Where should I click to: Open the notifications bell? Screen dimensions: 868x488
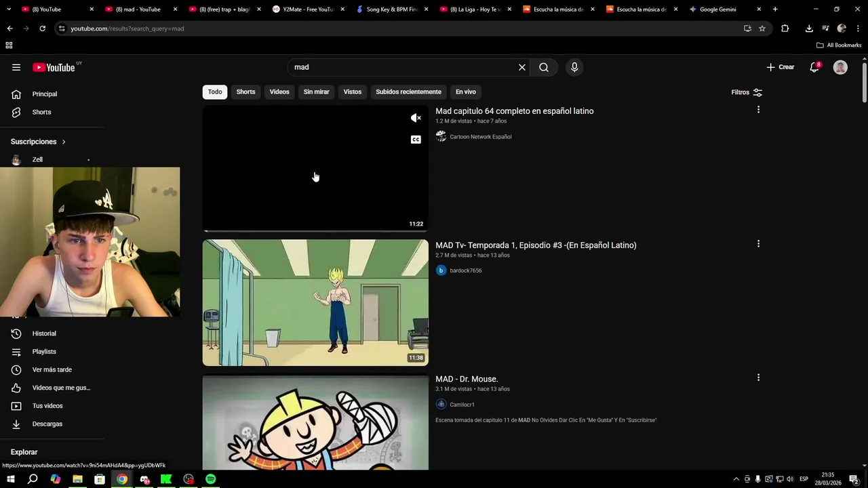click(x=814, y=67)
